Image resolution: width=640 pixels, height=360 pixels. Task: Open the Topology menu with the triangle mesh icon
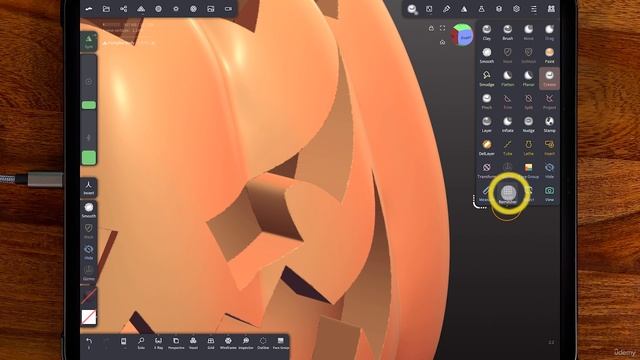(x=141, y=9)
